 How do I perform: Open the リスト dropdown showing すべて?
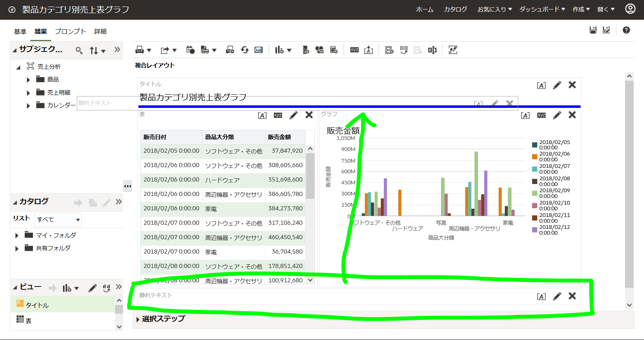click(x=58, y=219)
